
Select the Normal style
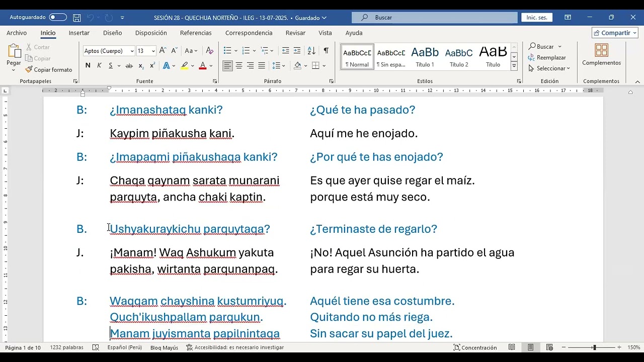click(x=357, y=57)
